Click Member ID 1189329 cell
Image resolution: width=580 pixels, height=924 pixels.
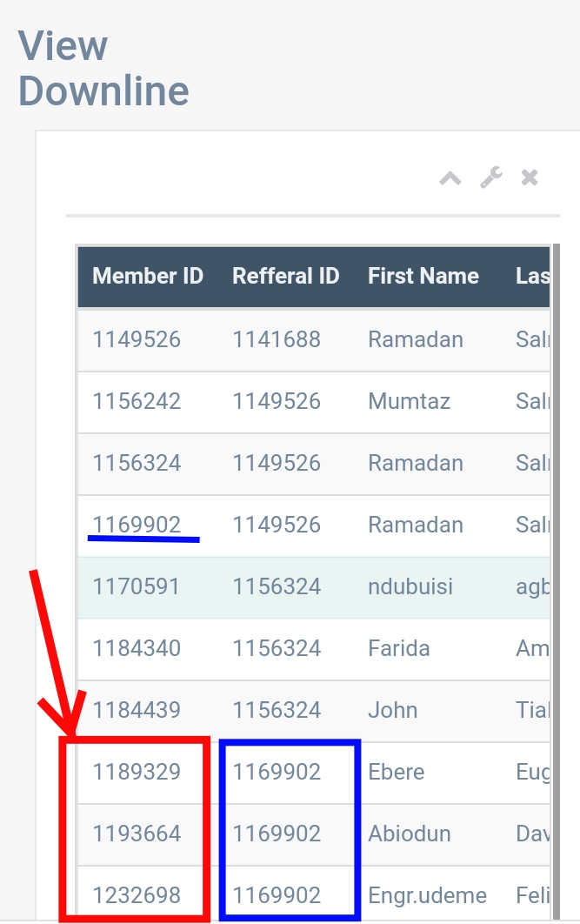[137, 772]
